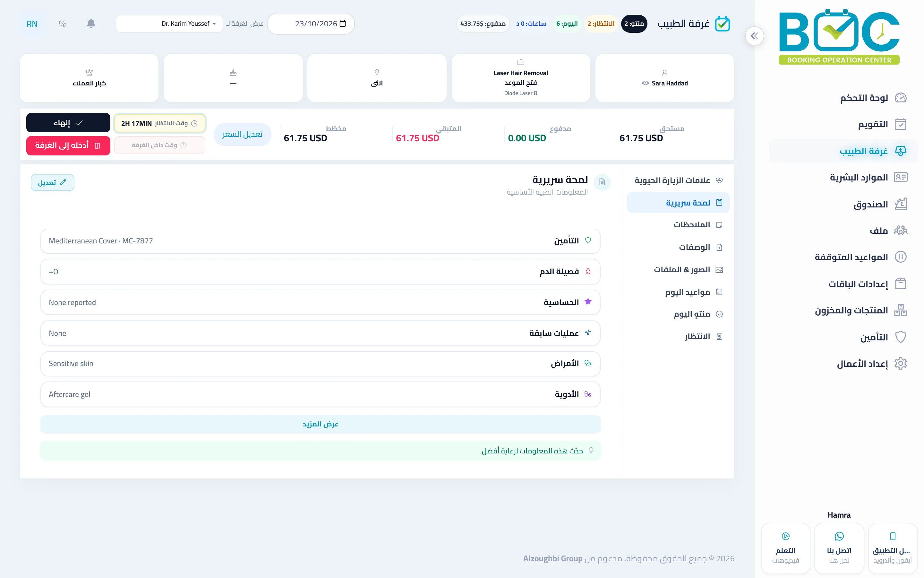Viewport: 924px width, 578px height.
Task: Click the date field 23/10/2026
Action: click(311, 24)
